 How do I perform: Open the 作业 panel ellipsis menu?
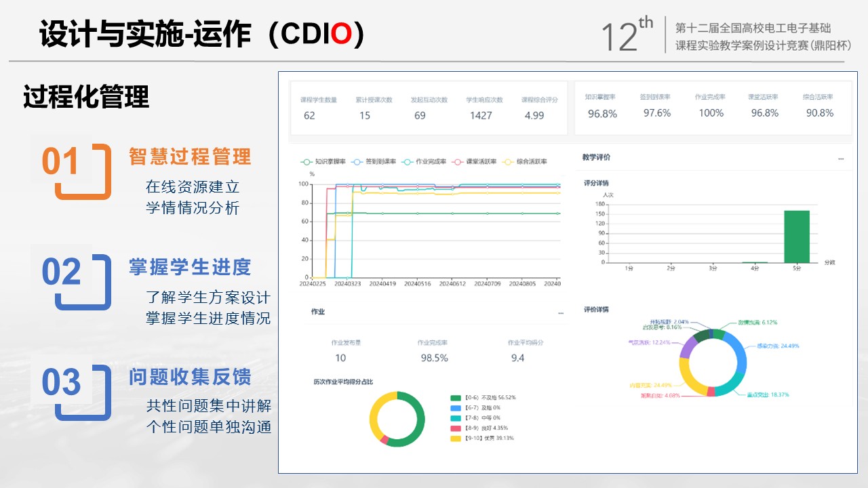tap(561, 312)
